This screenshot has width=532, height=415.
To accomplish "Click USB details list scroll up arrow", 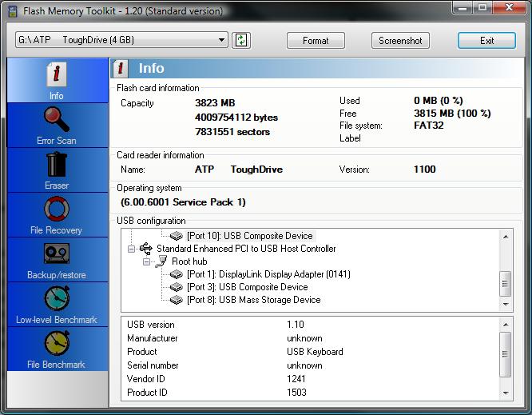I will pyautogui.click(x=506, y=325).
